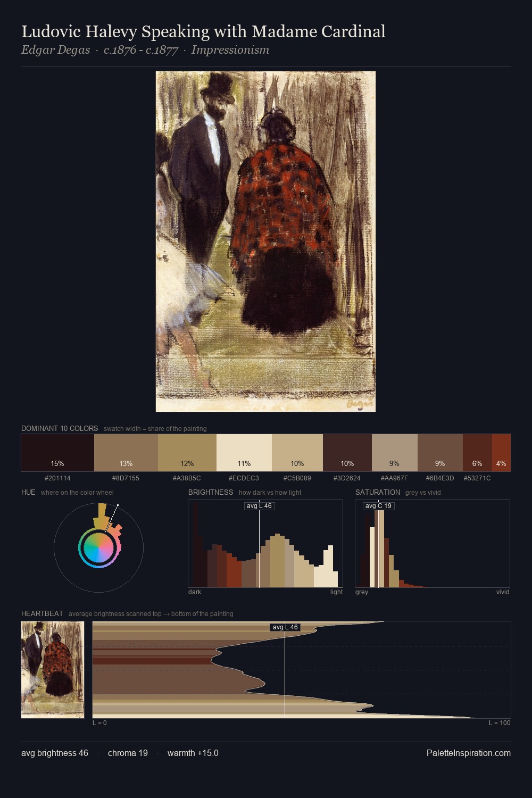532x798 pixels.
Task: Click the 'grey' axis label
Action: tap(362, 592)
